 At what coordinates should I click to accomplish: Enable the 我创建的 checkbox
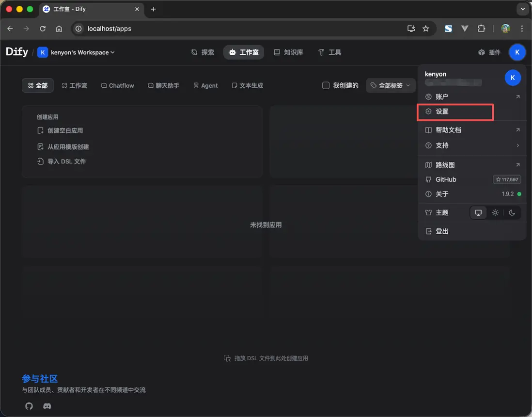coord(326,85)
